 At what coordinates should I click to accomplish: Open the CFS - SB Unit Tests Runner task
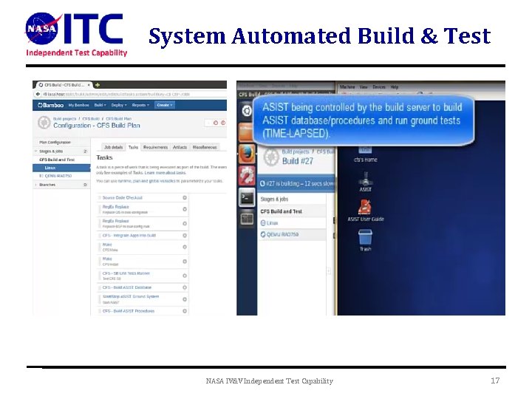126,273
